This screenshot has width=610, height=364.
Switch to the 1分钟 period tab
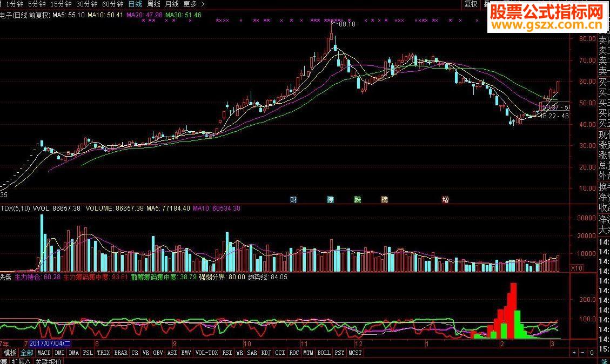tap(15, 4)
